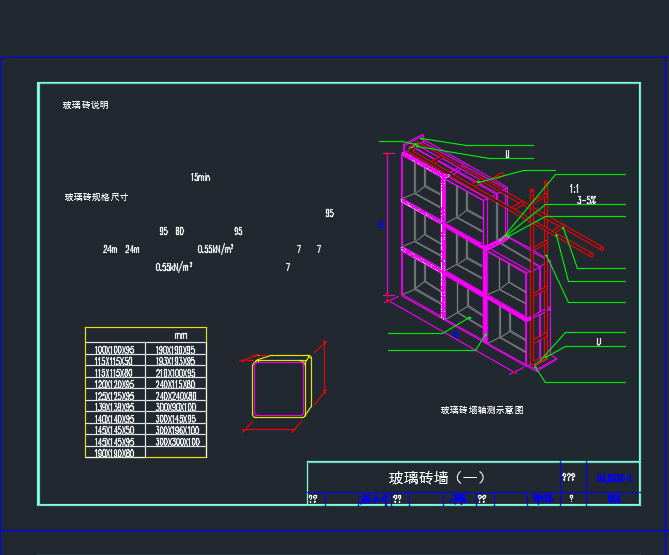Click the 玻璃砖墙轴测示意图 caption

tap(482, 410)
